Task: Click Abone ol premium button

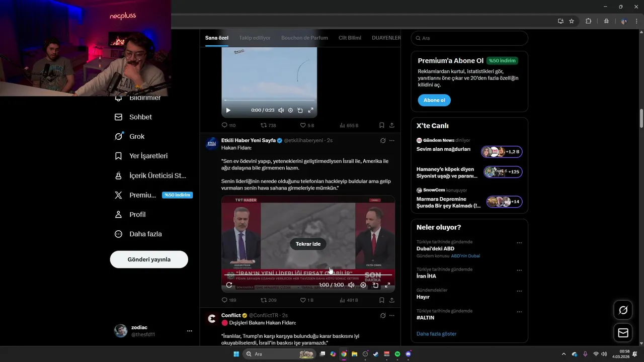Action: click(x=434, y=100)
